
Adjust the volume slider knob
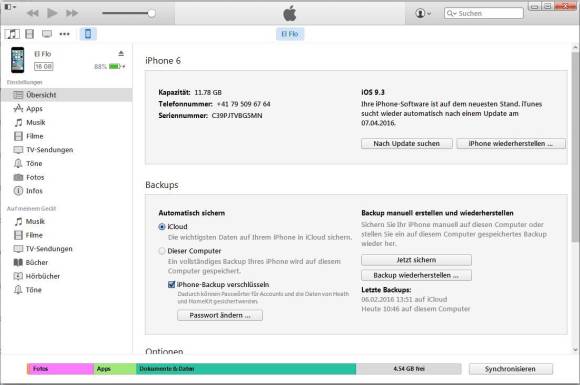[151, 13]
